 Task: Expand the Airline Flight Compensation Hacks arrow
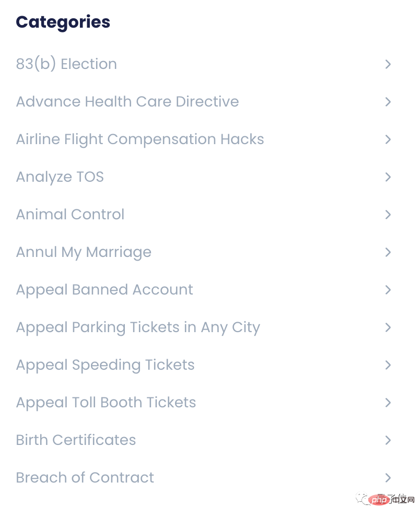coord(388,139)
